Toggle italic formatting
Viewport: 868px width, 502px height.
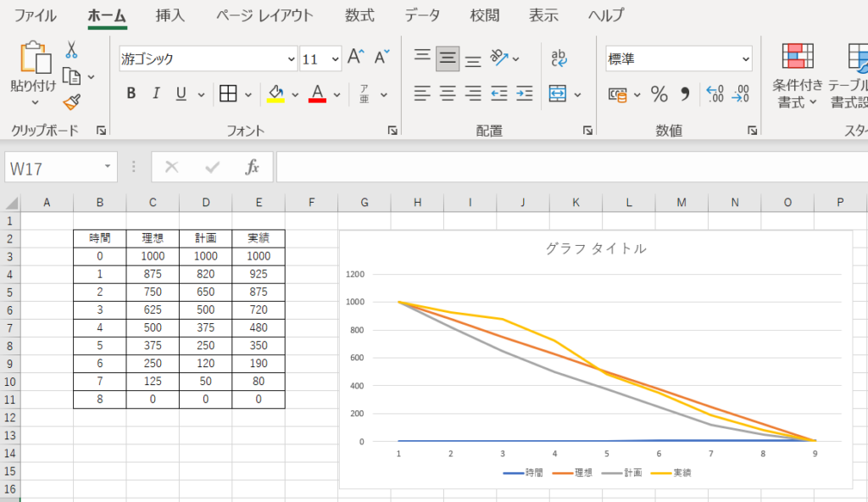[x=156, y=94]
